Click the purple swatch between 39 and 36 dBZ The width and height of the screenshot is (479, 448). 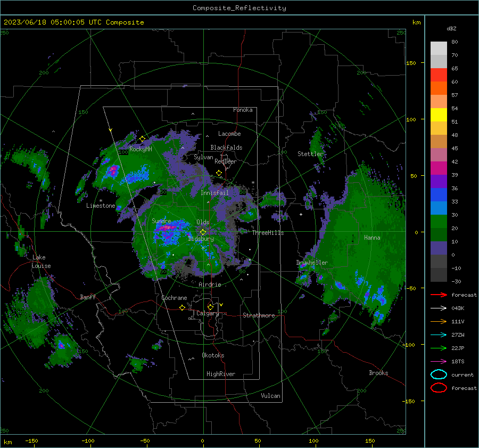tap(439, 181)
